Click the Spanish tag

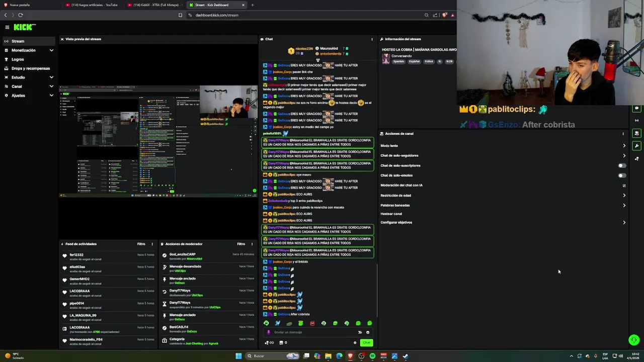398,61
